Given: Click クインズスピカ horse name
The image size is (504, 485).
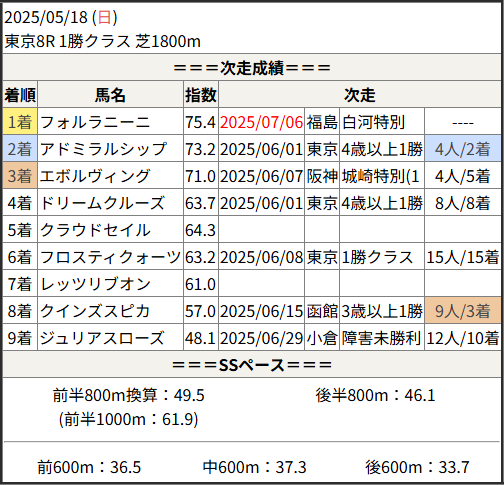Looking at the screenshot, I should pyautogui.click(x=95, y=311).
